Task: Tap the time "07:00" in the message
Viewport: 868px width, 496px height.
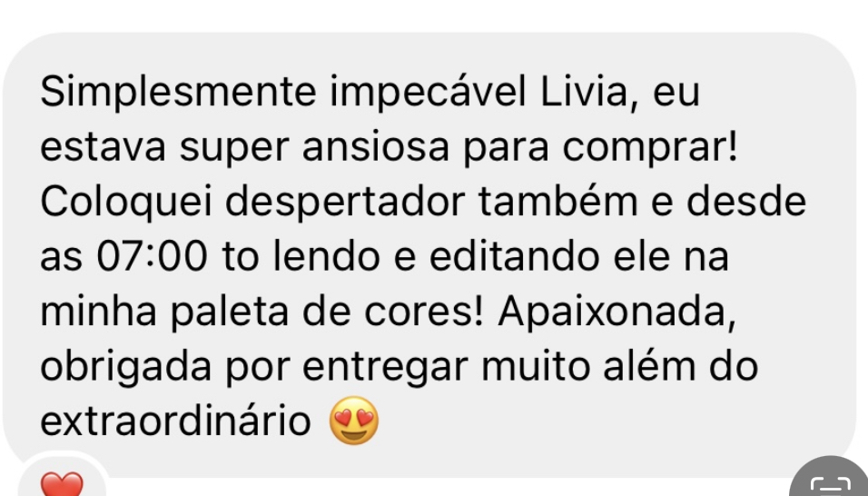Action: 153,257
